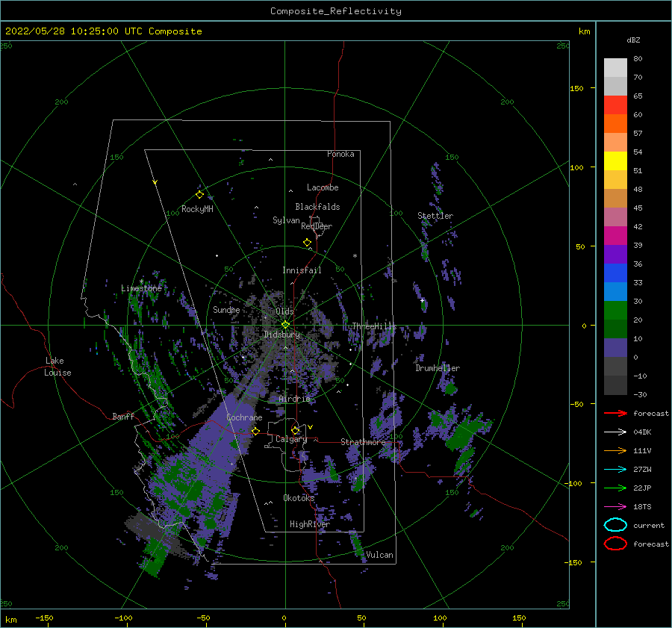Select the light grey 80 dBZ swatch
This screenshot has width=672, height=628.
coord(615,67)
